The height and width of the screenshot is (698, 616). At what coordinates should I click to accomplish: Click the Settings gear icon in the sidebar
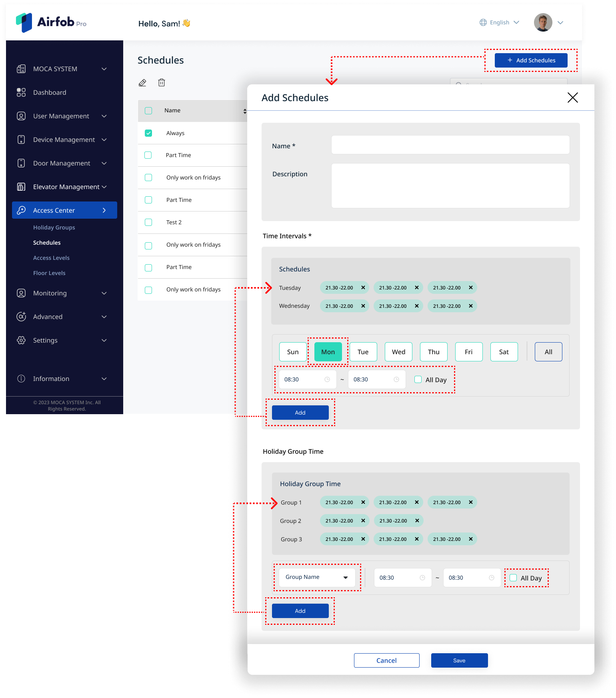tap(21, 340)
